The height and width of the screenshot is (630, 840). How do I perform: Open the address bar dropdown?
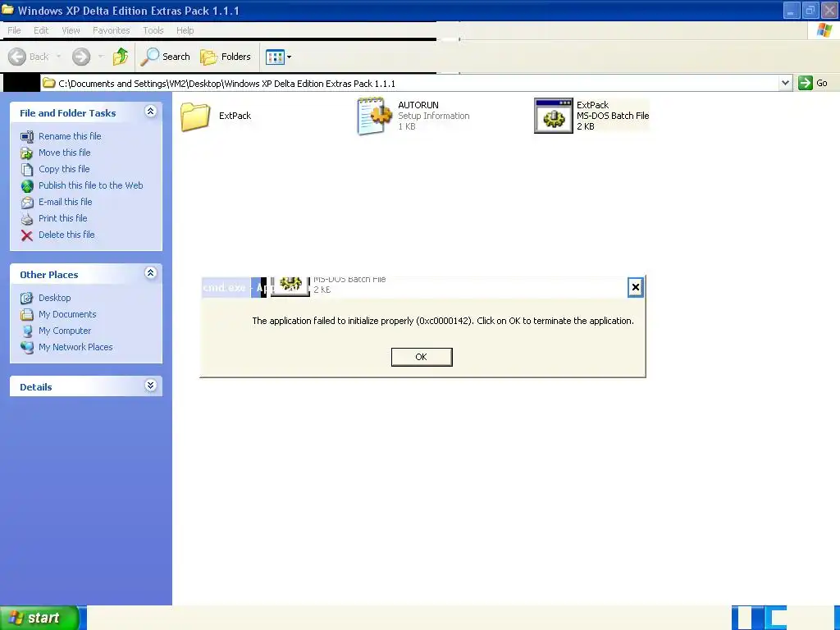[x=785, y=83]
